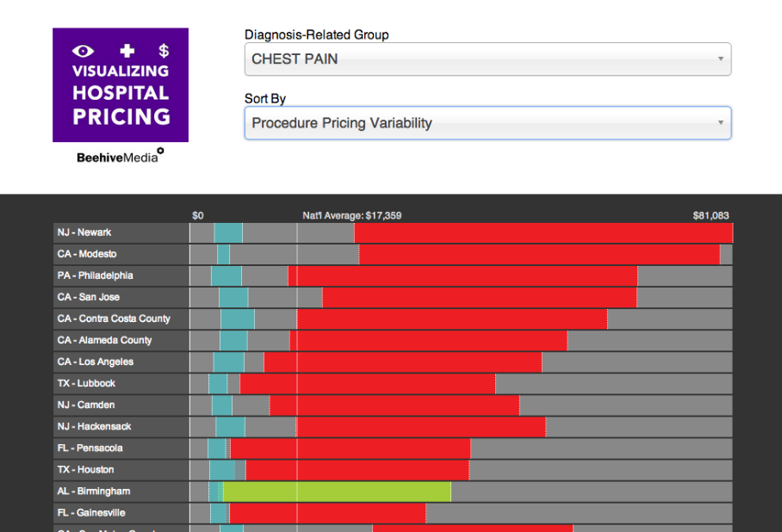Click the teal segment in NJ - Newark row
This screenshot has width=782, height=532.
click(228, 232)
